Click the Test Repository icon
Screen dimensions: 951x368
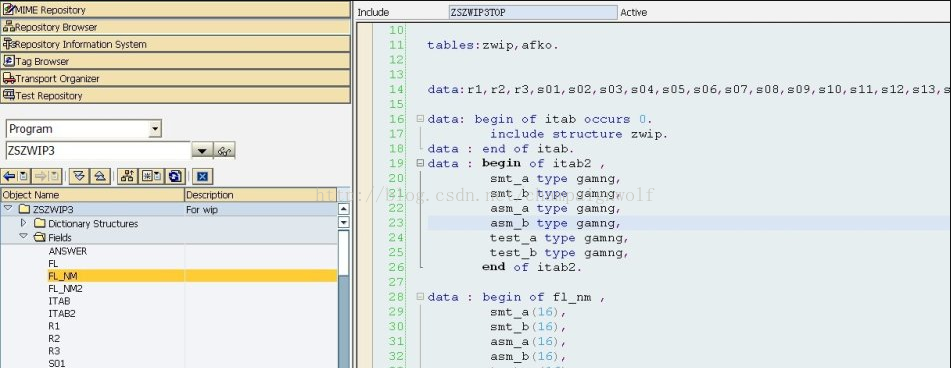tap(8, 95)
